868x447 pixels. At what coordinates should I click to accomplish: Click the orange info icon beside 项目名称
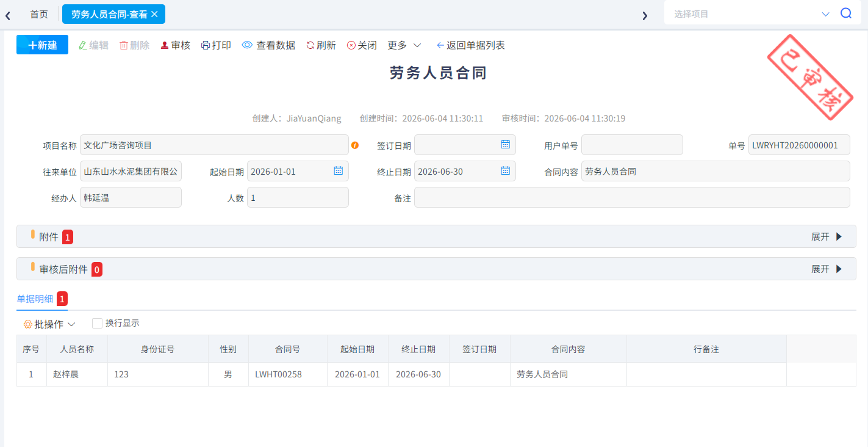pyautogui.click(x=355, y=145)
